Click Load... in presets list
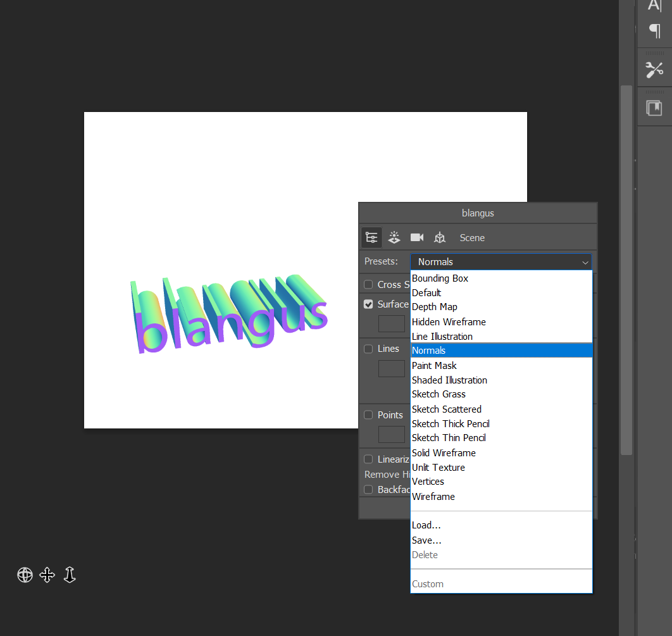Screen dimensions: 672x636 501,525
